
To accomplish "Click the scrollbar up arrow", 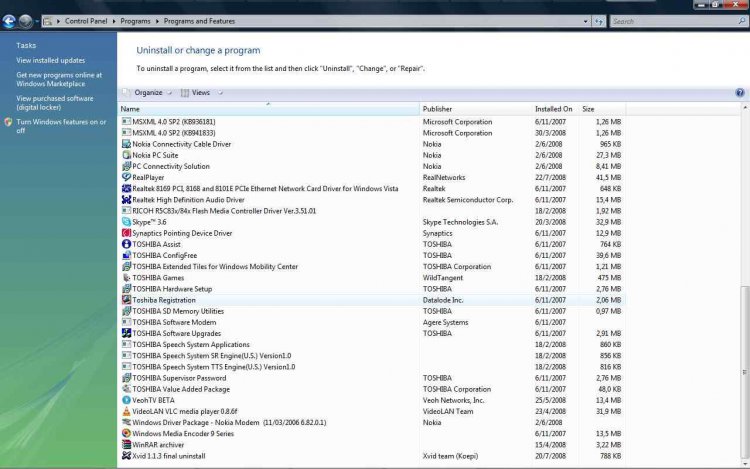I will (x=744, y=108).
